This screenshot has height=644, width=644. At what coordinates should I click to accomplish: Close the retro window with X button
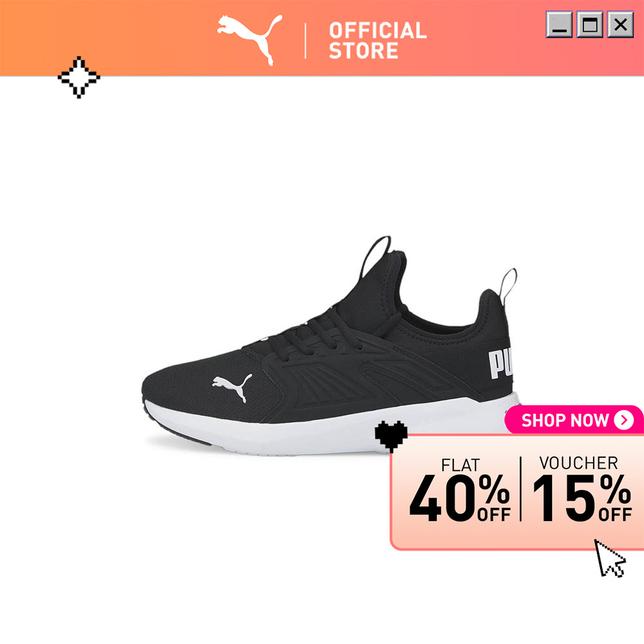(x=620, y=24)
